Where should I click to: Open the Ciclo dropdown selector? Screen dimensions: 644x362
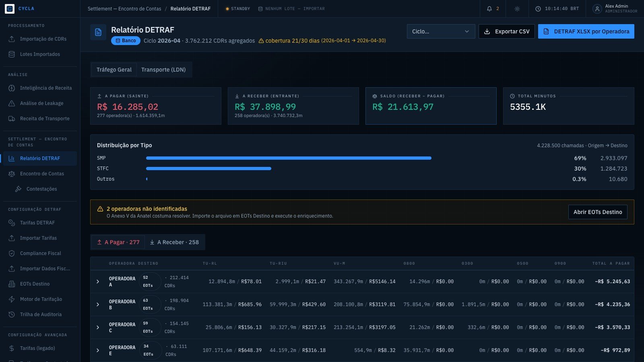coord(441,31)
